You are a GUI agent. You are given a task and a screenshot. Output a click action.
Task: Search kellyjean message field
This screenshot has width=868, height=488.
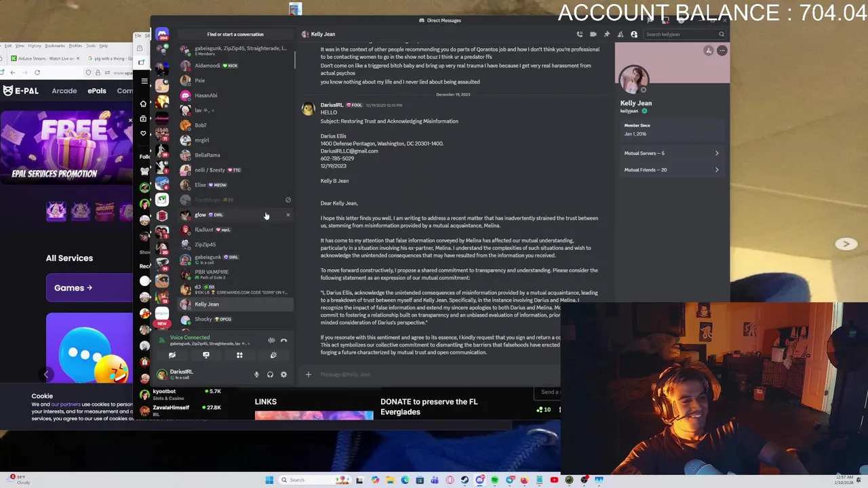[685, 34]
